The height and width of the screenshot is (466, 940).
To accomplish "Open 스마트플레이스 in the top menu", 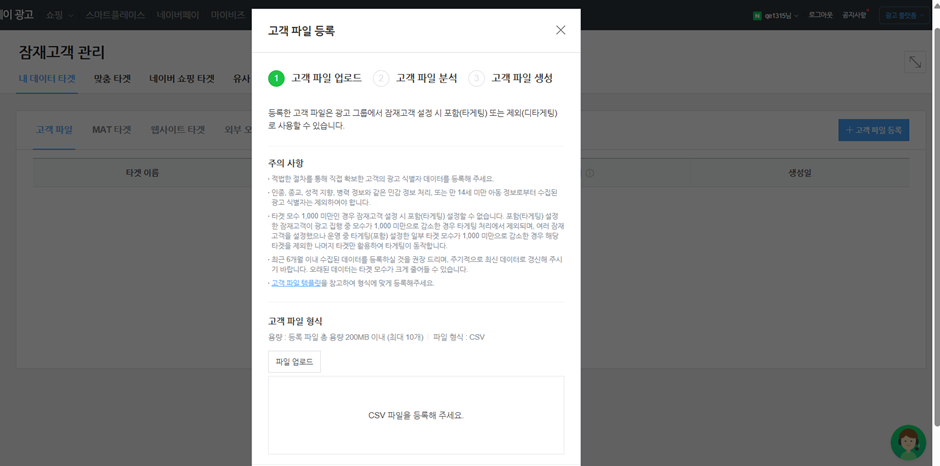I will (x=115, y=15).
